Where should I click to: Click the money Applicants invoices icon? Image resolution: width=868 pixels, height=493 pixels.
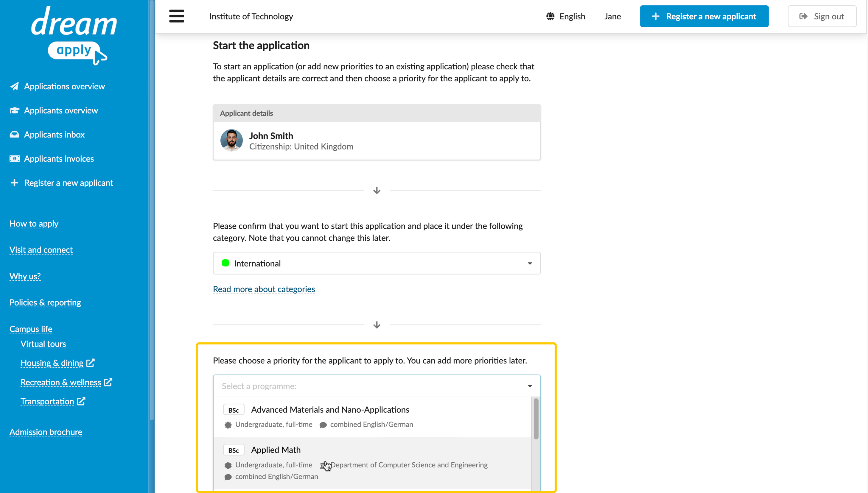pyautogui.click(x=15, y=158)
